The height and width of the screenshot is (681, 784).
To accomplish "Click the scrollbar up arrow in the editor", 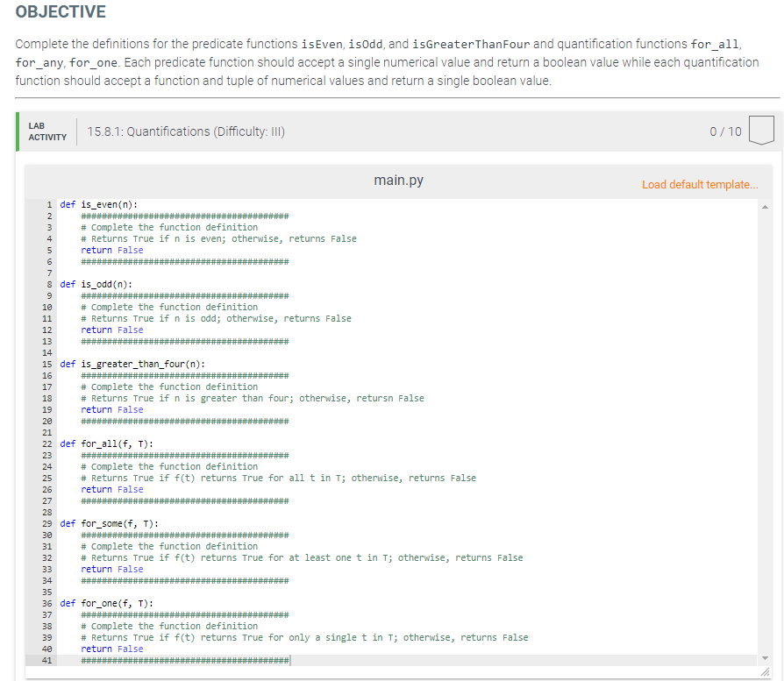I will pyautogui.click(x=765, y=206).
